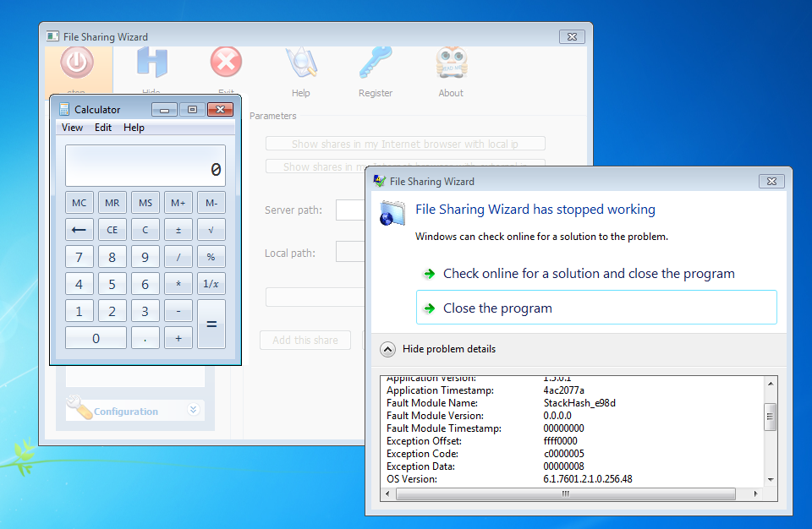The width and height of the screenshot is (812, 529).
Task: Click calculator CE key
Action: (x=112, y=229)
